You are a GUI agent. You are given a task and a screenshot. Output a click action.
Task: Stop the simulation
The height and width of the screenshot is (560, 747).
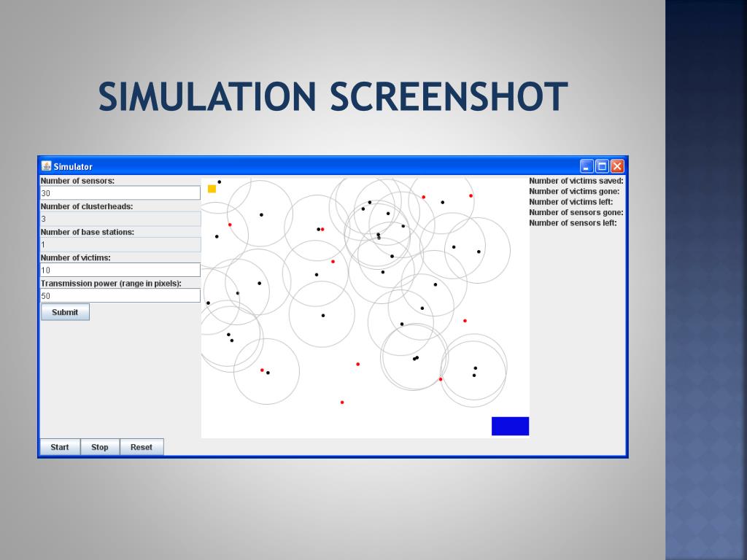tap(99, 447)
